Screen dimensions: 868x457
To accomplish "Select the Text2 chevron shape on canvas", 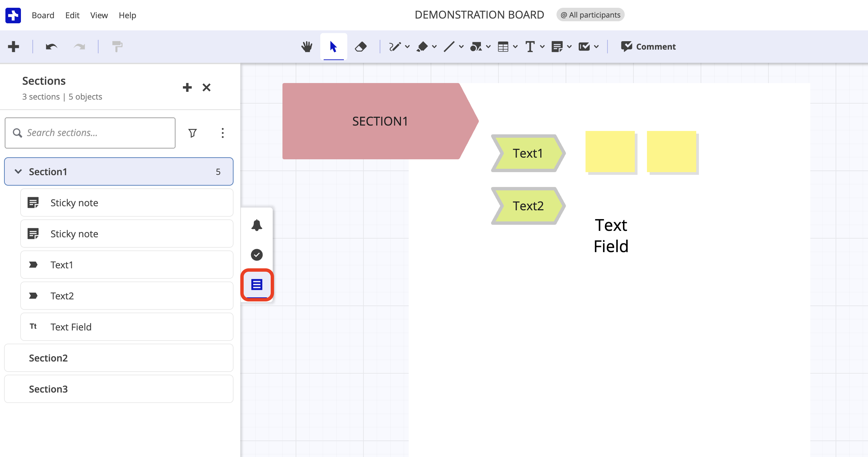I will (x=528, y=206).
